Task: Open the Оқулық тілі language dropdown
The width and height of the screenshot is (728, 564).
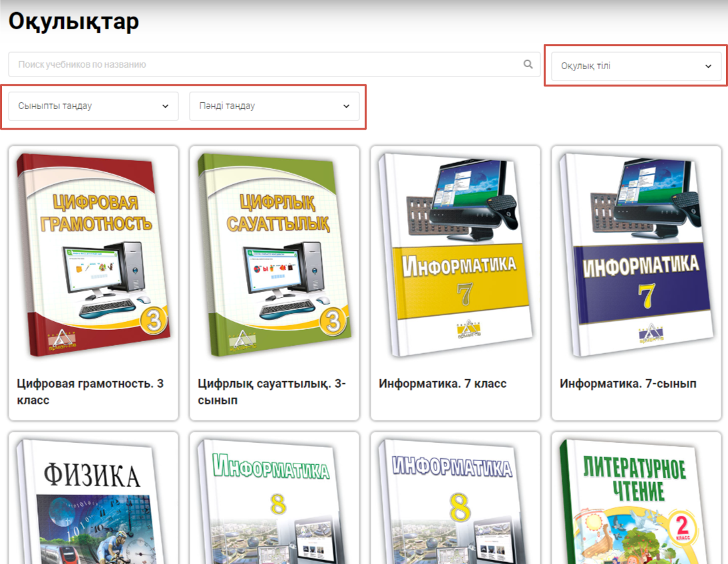Action: 636,66
